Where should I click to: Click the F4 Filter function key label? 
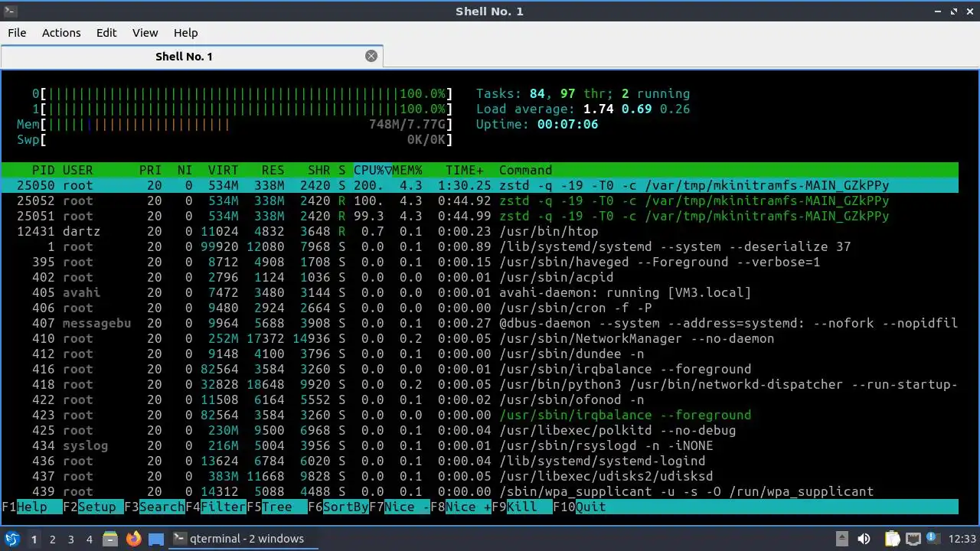click(216, 507)
